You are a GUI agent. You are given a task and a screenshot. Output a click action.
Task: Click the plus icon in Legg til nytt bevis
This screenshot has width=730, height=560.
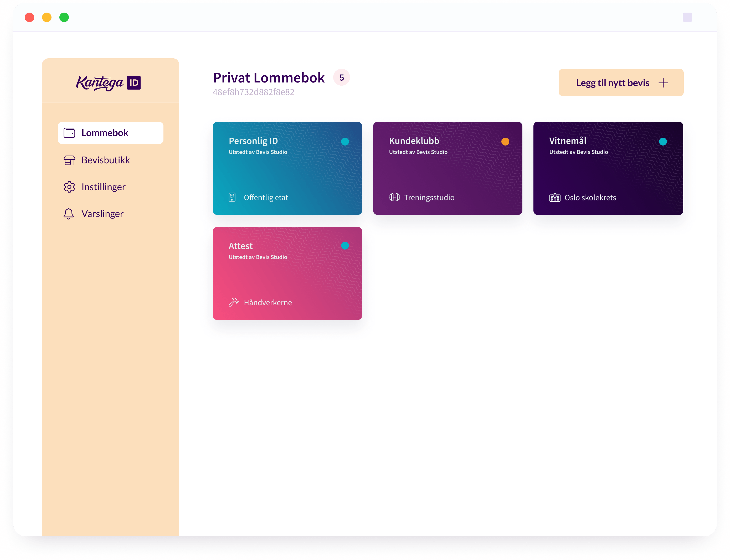click(663, 83)
